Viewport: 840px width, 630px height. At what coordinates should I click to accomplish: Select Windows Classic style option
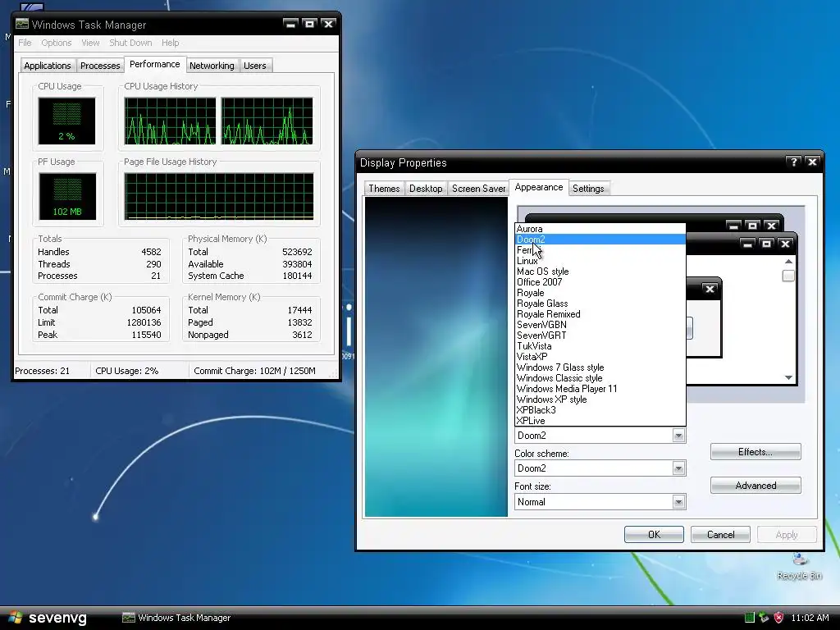tap(600, 378)
